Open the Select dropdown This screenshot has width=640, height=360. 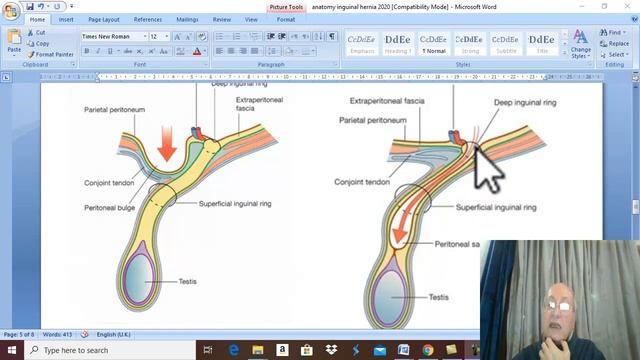click(x=614, y=54)
